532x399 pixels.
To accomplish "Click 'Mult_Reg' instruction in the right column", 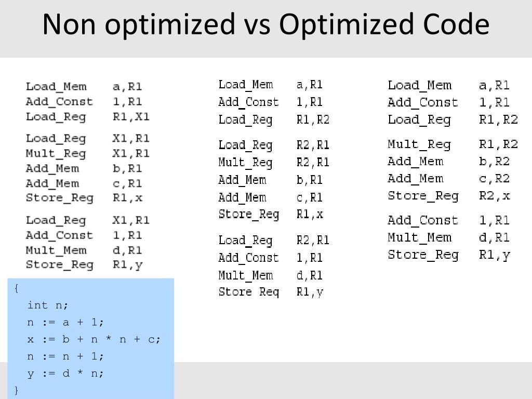I will [419, 144].
